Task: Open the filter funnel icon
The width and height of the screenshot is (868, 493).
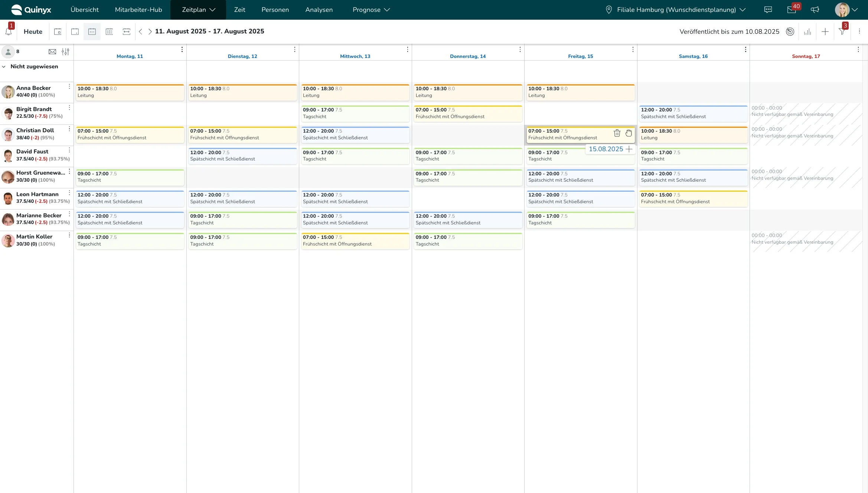Action: click(x=842, y=32)
